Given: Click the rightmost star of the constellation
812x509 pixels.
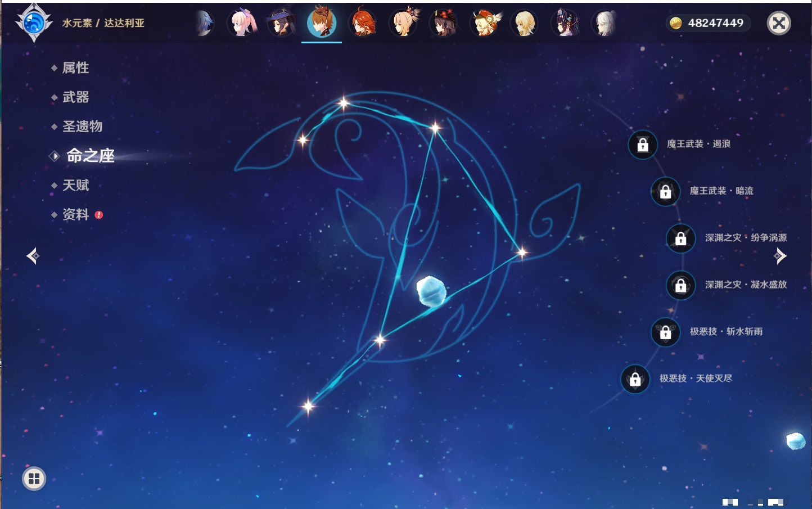Looking at the screenshot, I should [522, 253].
